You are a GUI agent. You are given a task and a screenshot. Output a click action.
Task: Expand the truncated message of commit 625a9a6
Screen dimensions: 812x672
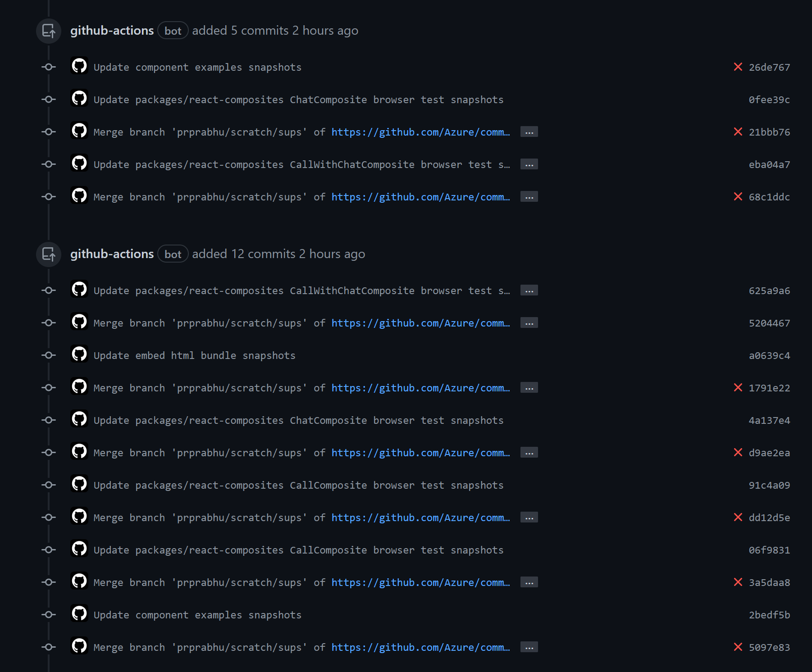[529, 291]
